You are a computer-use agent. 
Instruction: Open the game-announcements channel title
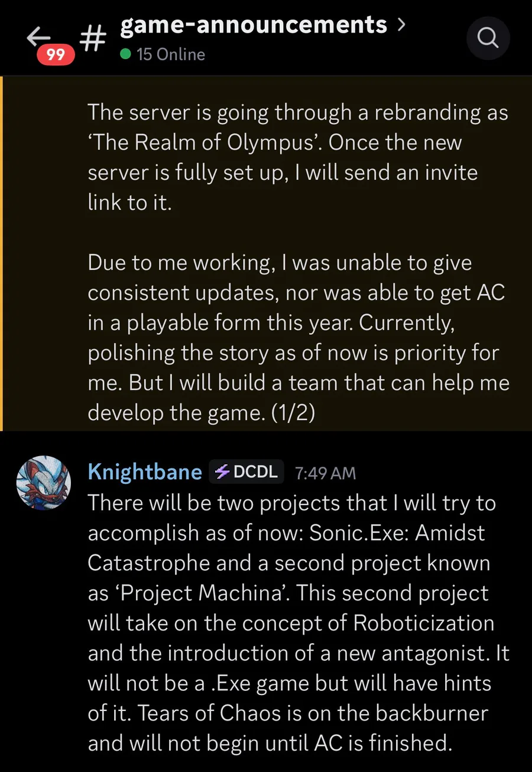click(254, 25)
